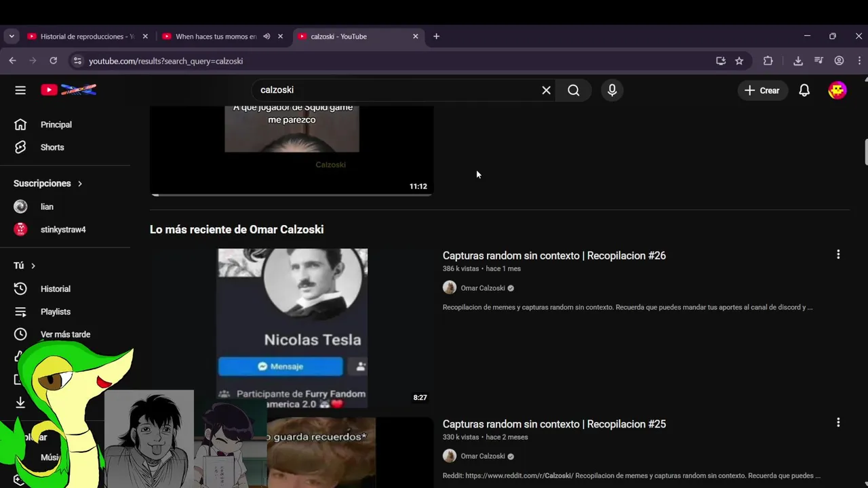Open the Nicolas Tesla video thumbnail

point(292,328)
